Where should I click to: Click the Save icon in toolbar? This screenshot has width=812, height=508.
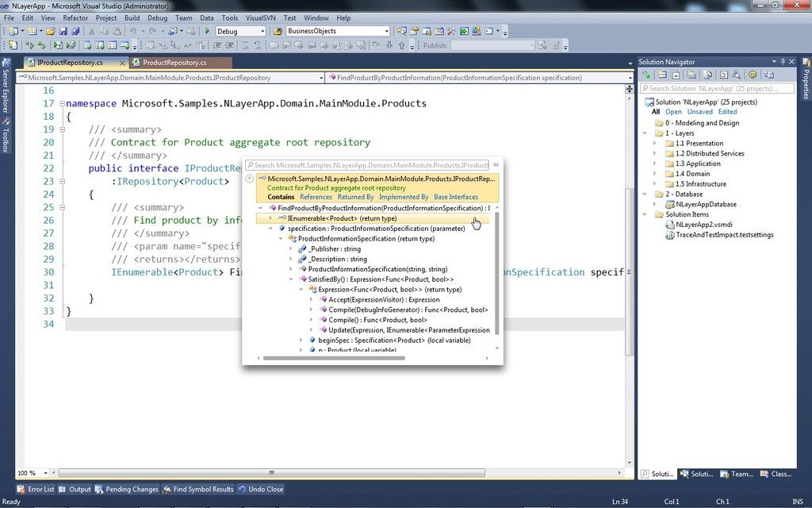tap(63, 32)
